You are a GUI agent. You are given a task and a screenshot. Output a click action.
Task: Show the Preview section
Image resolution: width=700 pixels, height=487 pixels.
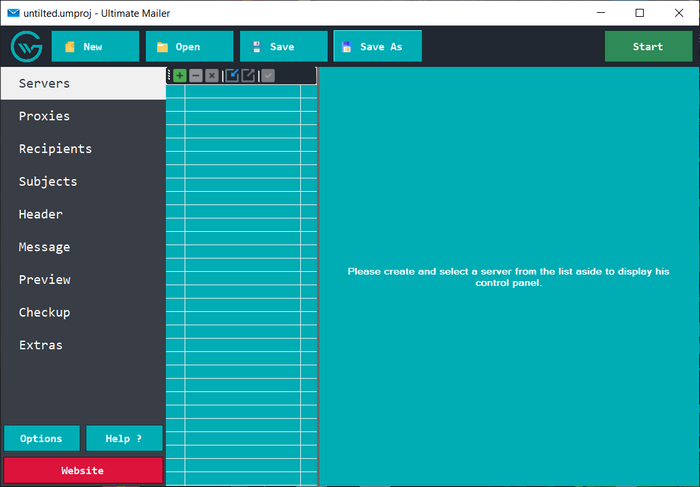[44, 280]
